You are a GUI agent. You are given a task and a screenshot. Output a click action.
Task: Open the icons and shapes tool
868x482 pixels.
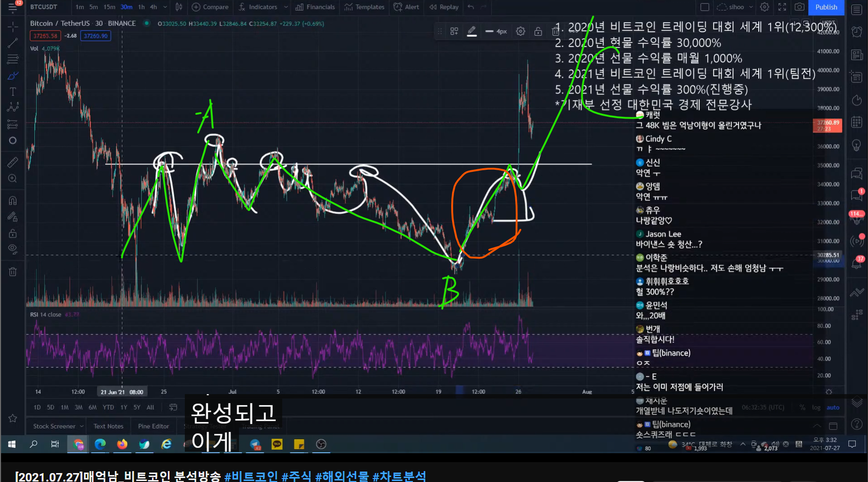pos(13,140)
